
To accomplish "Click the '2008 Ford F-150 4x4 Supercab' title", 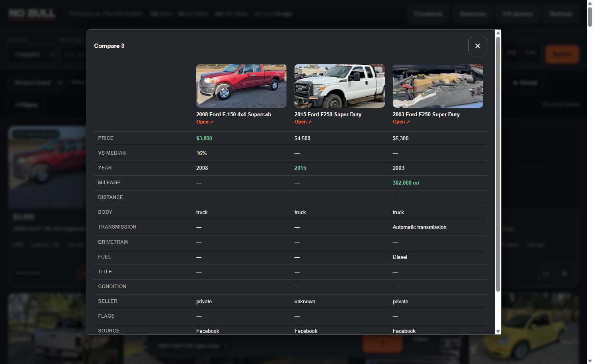I will point(234,114).
